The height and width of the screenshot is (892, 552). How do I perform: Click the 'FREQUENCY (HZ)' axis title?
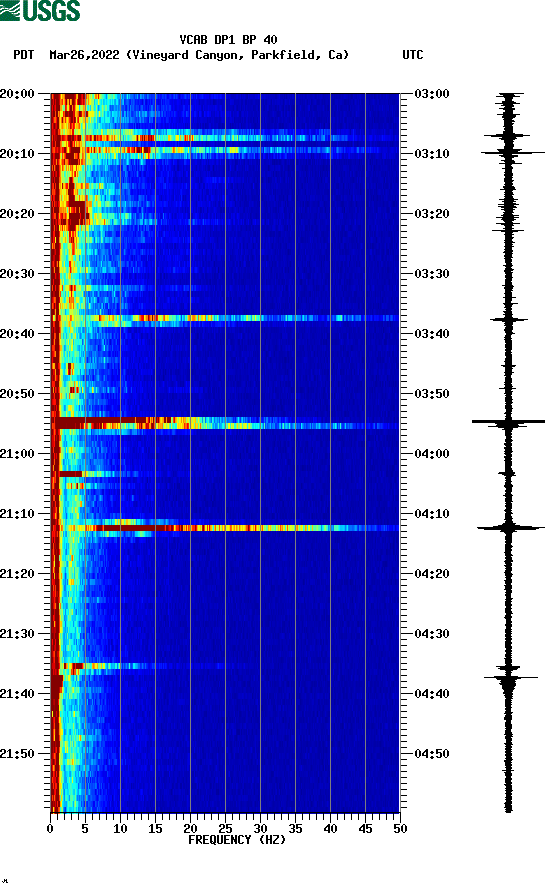tap(237, 840)
